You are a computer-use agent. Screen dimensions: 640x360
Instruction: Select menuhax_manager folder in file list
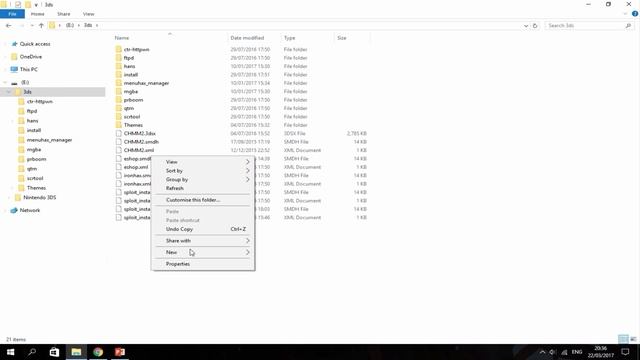[146, 83]
